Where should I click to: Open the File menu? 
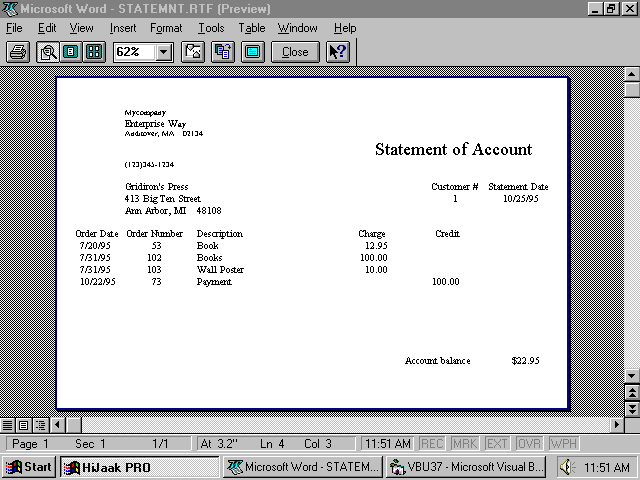click(14, 28)
